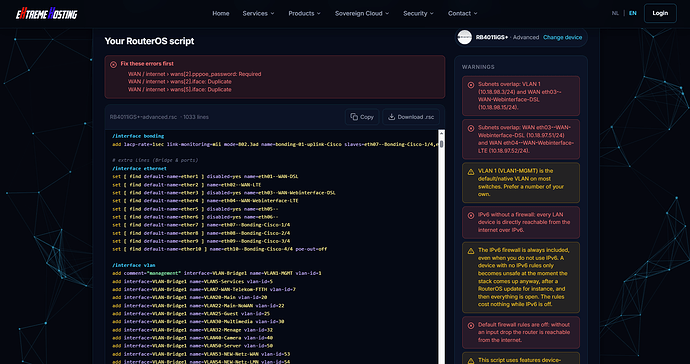
Task: Click warning triangle on VLAN1-MGMT default VLAN notice
Action: 471,172
